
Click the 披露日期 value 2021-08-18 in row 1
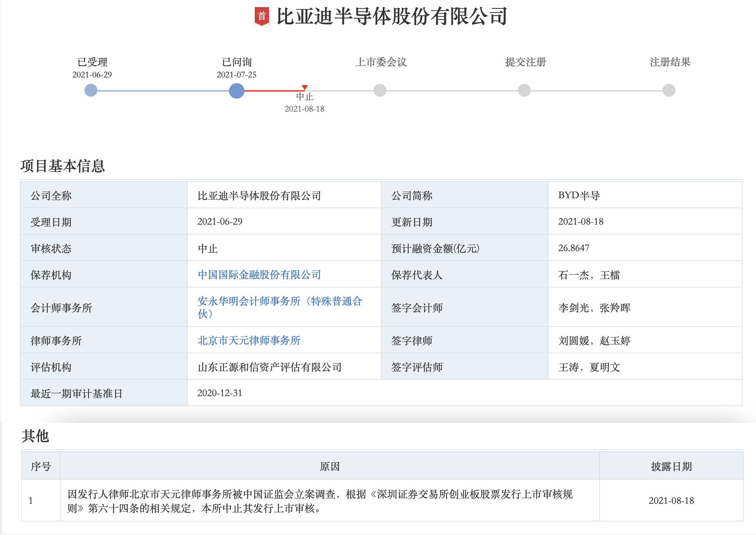click(x=671, y=501)
